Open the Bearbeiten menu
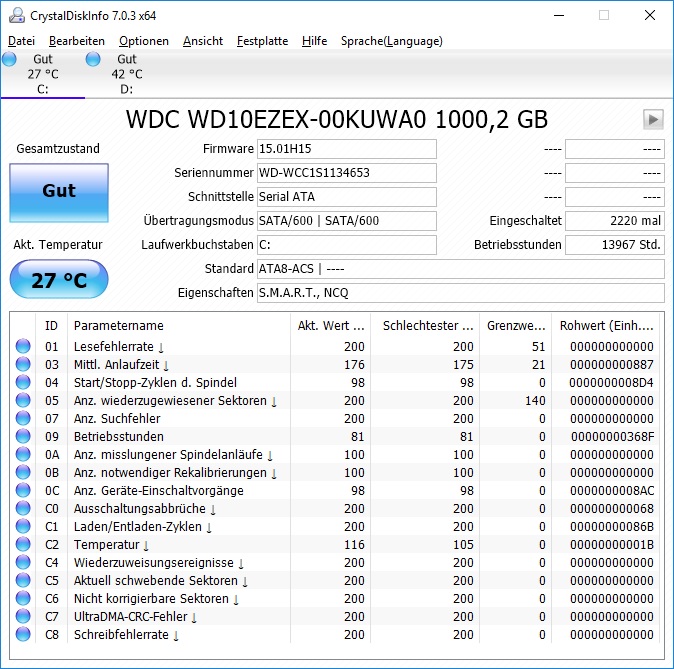The height and width of the screenshot is (669, 674). click(x=77, y=41)
